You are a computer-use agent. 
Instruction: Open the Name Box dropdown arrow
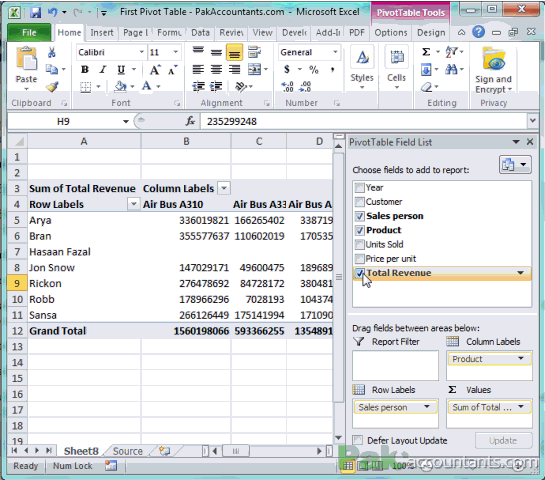[x=125, y=122]
